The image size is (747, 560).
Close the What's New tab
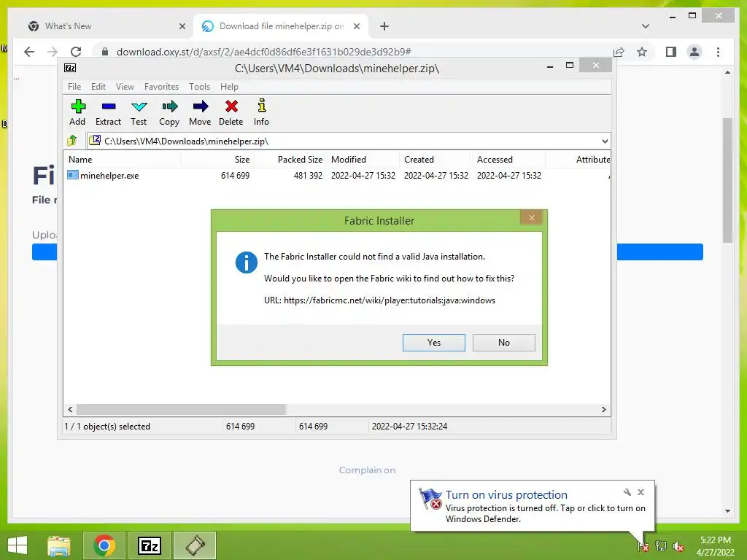pos(182,26)
